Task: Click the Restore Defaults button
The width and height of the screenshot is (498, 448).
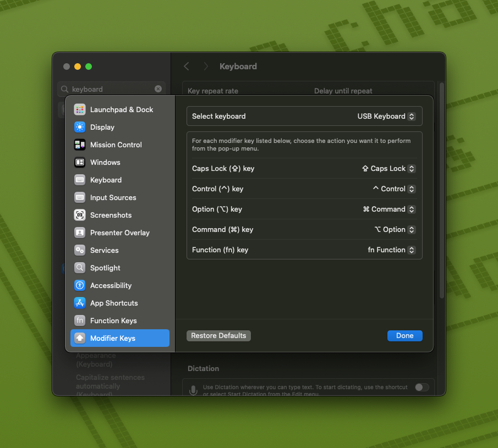Action: 218,336
